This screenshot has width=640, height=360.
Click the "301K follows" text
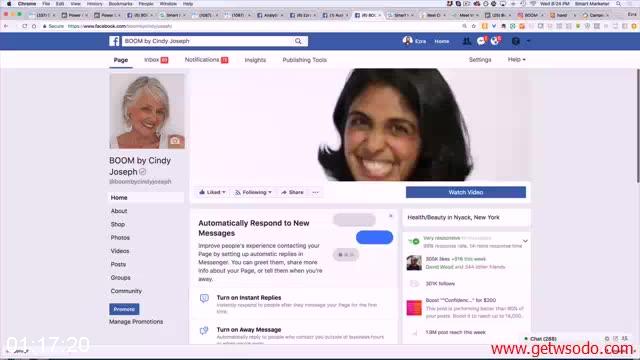440,284
